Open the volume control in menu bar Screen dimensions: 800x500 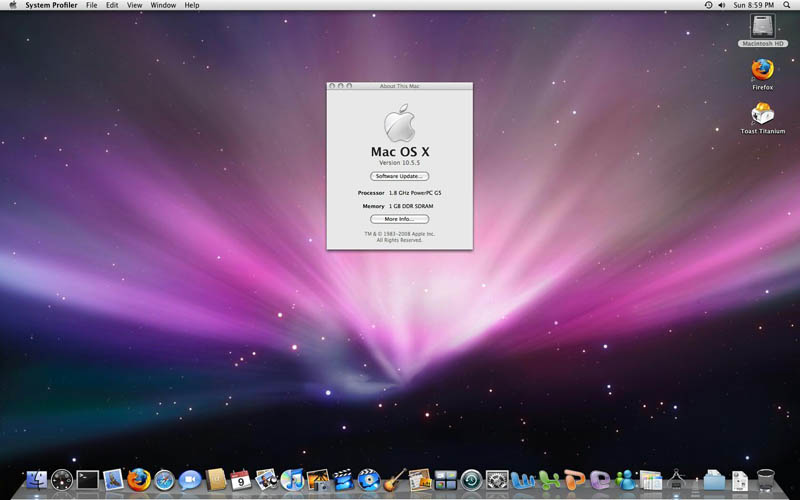tap(722, 5)
